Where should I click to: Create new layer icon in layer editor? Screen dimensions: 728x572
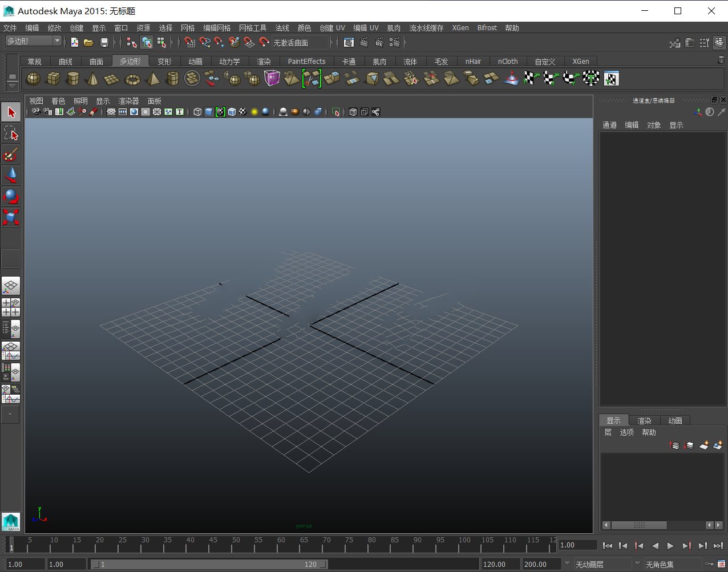(703, 445)
